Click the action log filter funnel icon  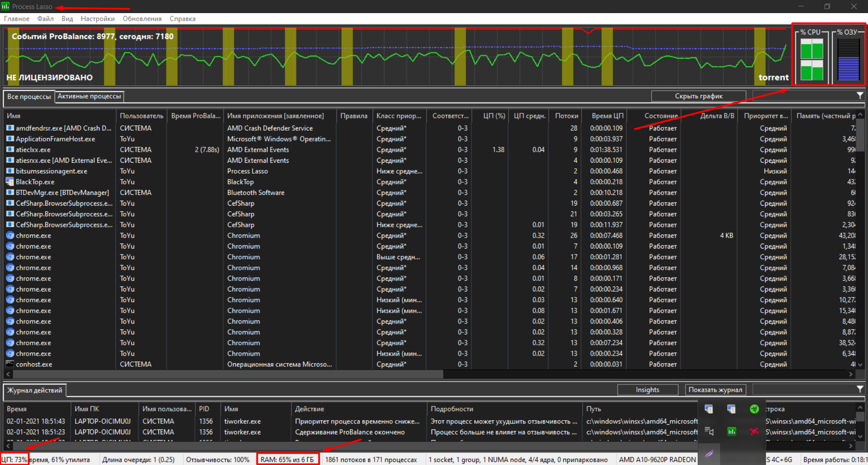[x=860, y=389]
